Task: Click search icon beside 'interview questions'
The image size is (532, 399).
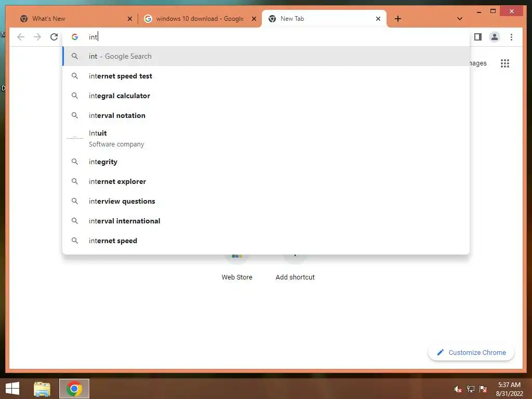Action: [75, 201]
